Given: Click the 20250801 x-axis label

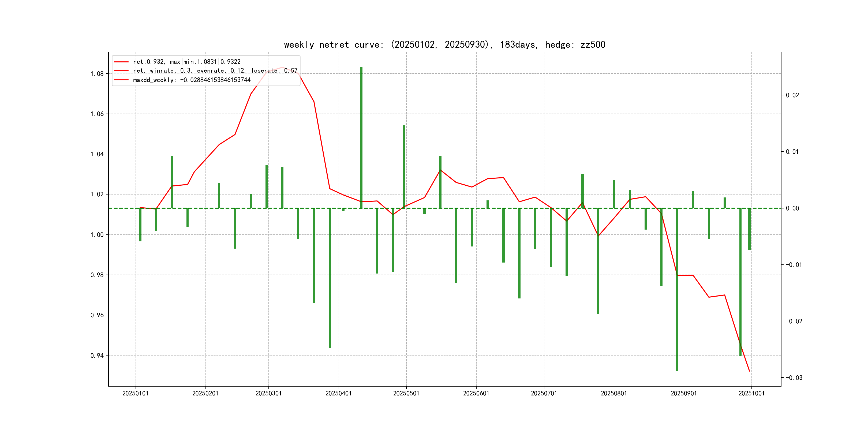Looking at the screenshot, I should (x=614, y=393).
